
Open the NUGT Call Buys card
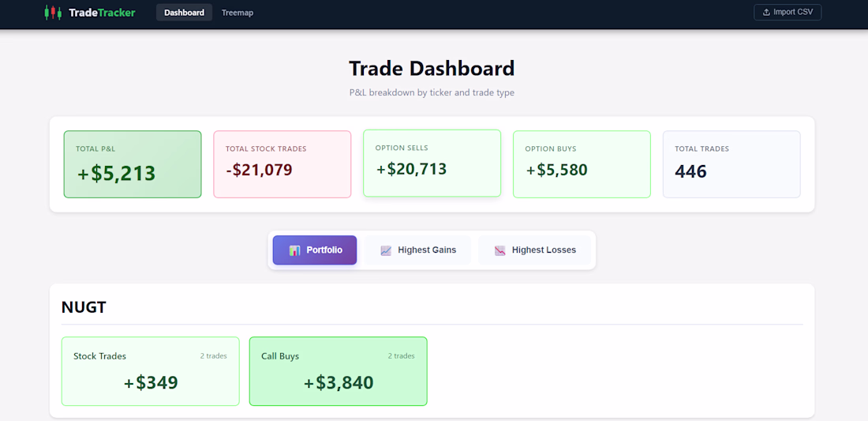pyautogui.click(x=338, y=371)
